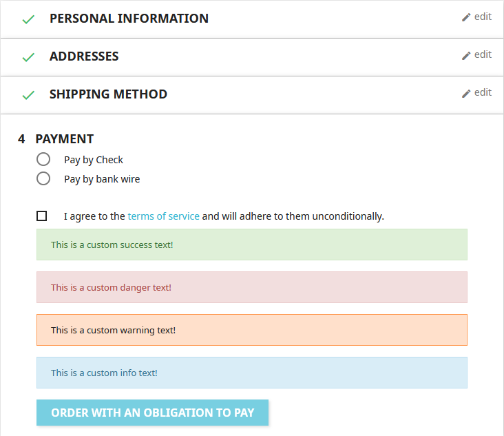Click pencil icon beside Shipping Method edit
504x436 pixels.
pos(466,93)
